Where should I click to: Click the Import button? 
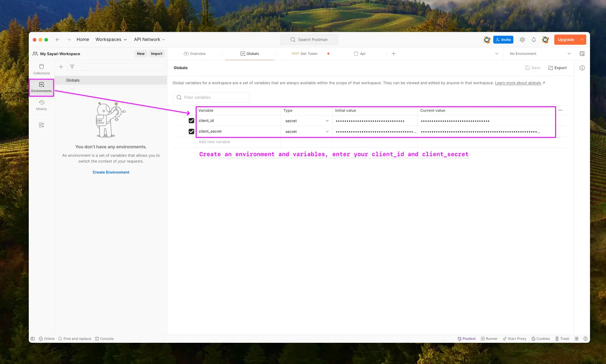[156, 54]
